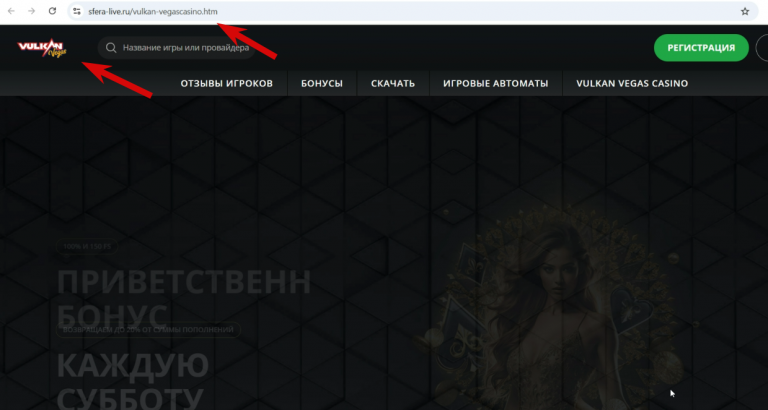Open ОТЗЫВЫ ИГРОКОВ menu item
The height and width of the screenshot is (410, 768).
click(227, 83)
